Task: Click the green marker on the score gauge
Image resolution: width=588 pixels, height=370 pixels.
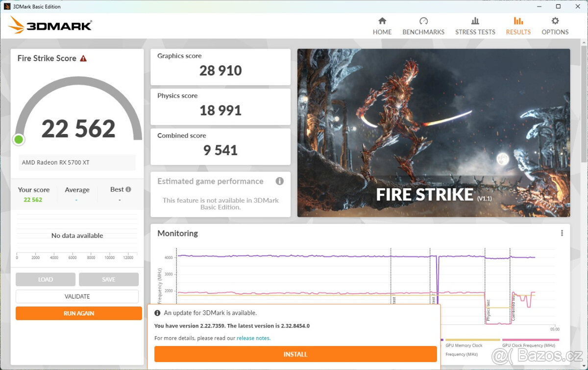Action: point(18,139)
